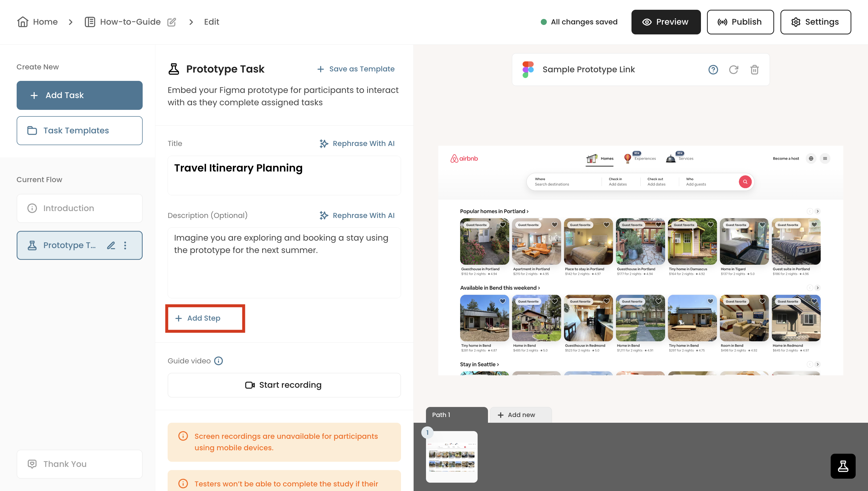Click the Title field Travel Itinerary Planning
Image resolution: width=868 pixels, height=491 pixels.
pyautogui.click(x=284, y=175)
